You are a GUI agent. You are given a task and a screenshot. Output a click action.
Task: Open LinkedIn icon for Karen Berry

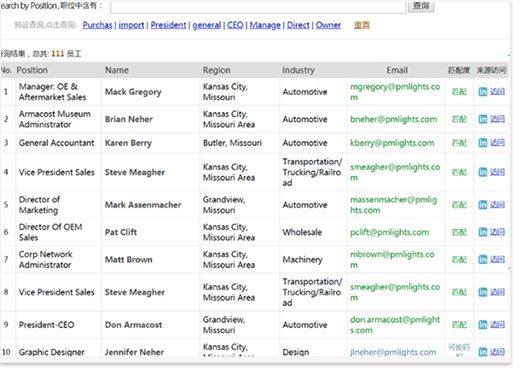coord(483,143)
